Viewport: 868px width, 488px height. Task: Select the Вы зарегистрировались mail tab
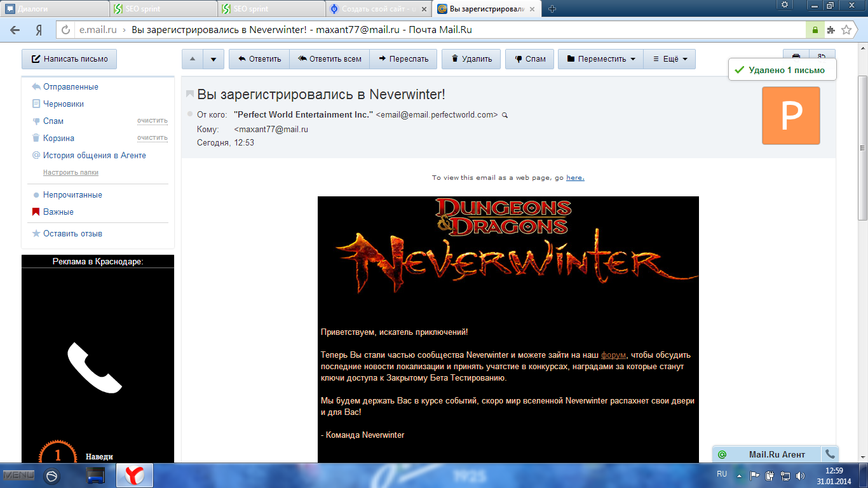pyautogui.click(x=487, y=9)
